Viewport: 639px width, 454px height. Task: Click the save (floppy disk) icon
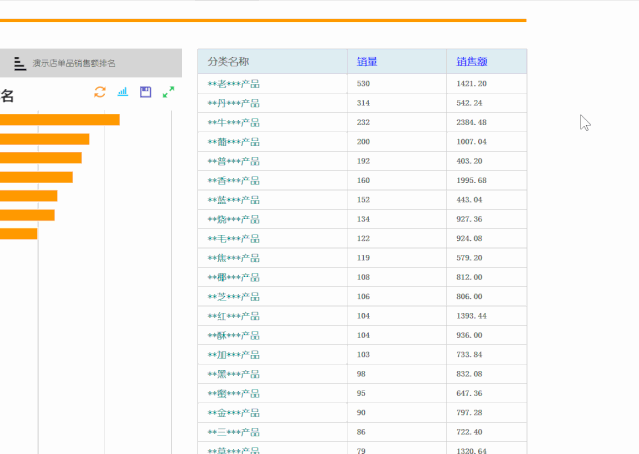pos(146,92)
